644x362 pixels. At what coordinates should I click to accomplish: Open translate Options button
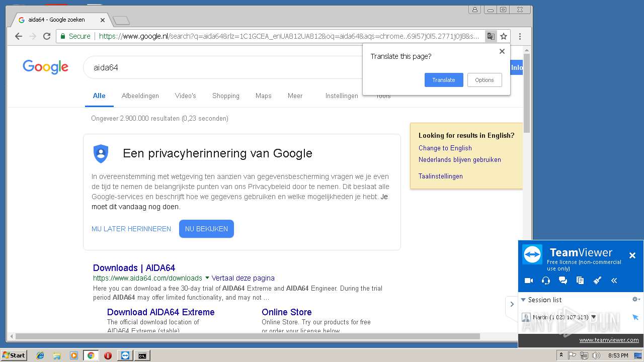click(485, 80)
